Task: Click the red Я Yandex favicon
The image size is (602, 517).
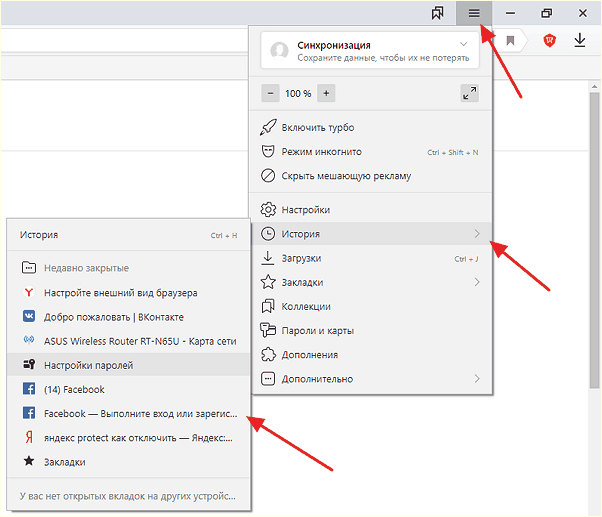Action: click(x=29, y=437)
